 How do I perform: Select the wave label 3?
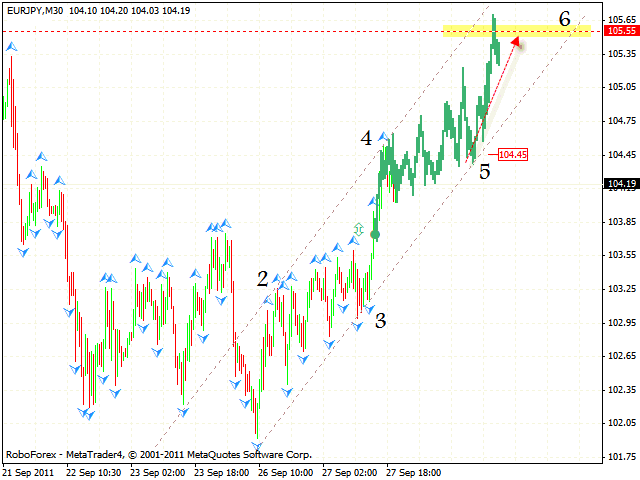point(381,321)
